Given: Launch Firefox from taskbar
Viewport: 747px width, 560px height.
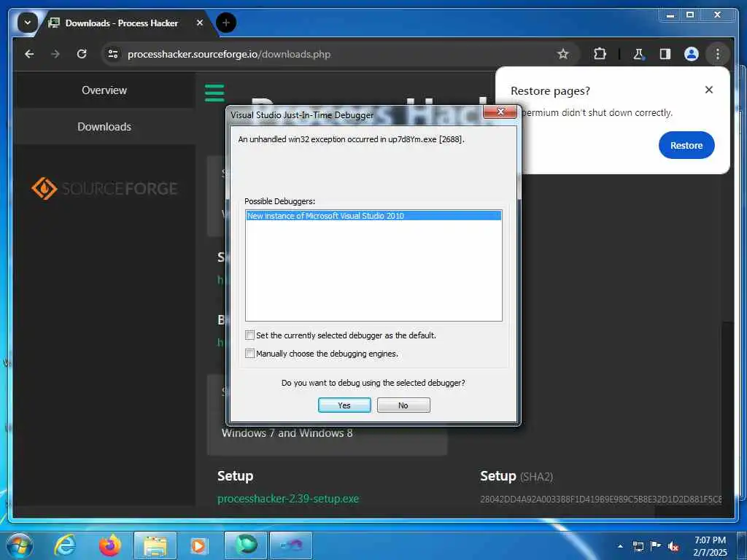Looking at the screenshot, I should point(110,545).
